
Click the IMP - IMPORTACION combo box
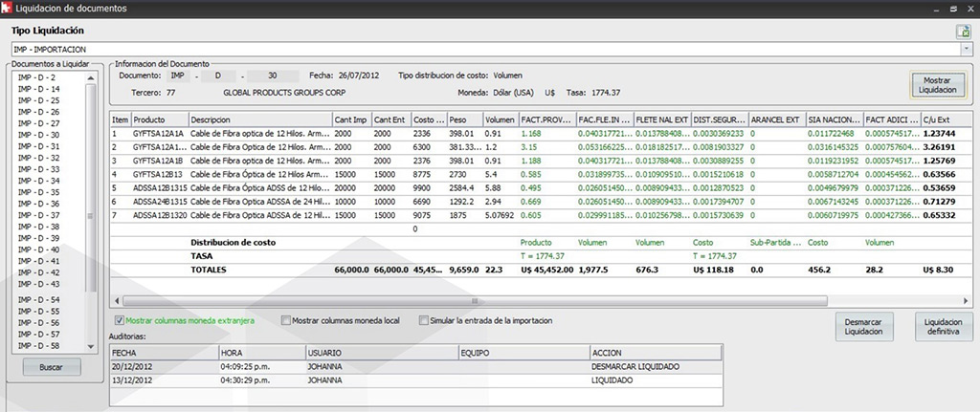[491, 49]
